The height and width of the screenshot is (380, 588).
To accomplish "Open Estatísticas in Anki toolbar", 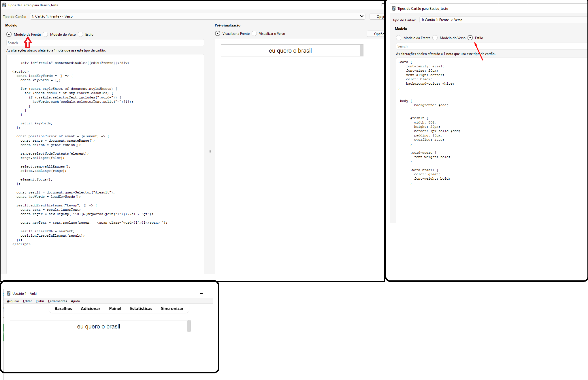I will pos(141,309).
